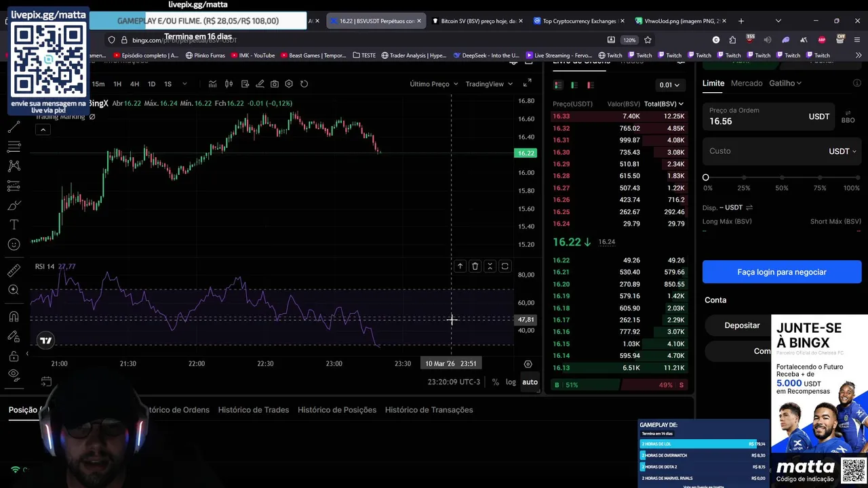
Task: Collapse the chart legend arrow
Action: click(x=43, y=129)
